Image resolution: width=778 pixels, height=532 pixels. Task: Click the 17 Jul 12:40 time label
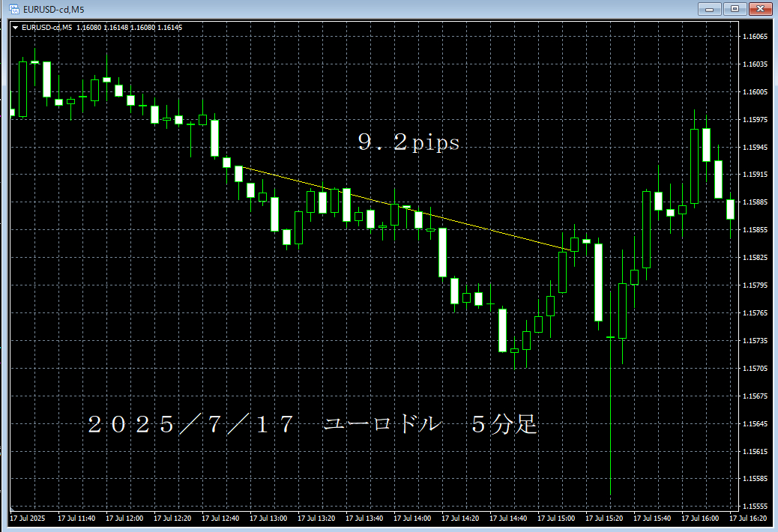[x=220, y=518]
